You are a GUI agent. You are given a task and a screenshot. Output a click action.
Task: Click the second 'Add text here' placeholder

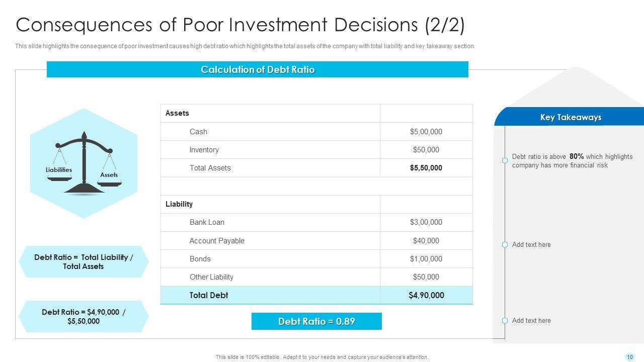click(x=531, y=245)
